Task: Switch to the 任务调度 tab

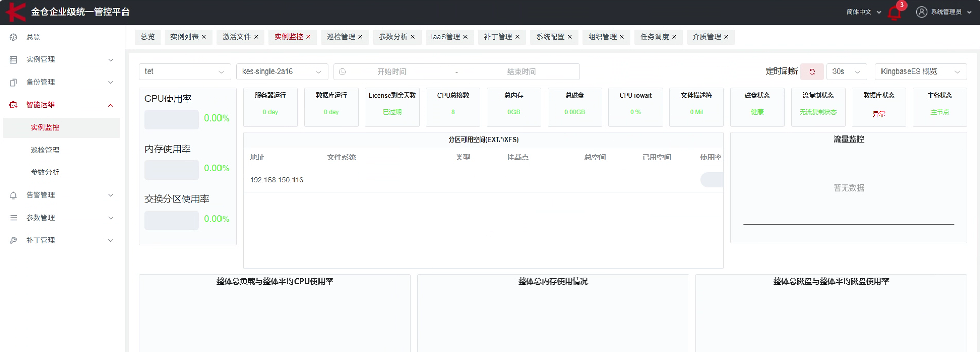Action: [654, 37]
